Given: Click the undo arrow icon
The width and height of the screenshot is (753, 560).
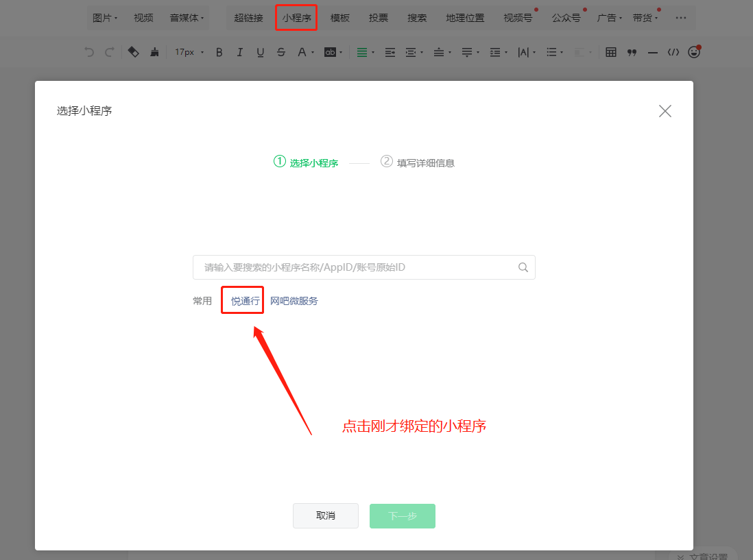Looking at the screenshot, I should pyautogui.click(x=89, y=52).
